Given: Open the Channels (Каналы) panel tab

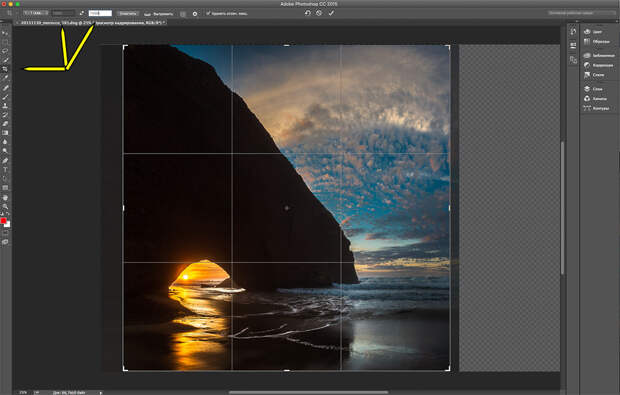Looking at the screenshot, I should (x=595, y=98).
